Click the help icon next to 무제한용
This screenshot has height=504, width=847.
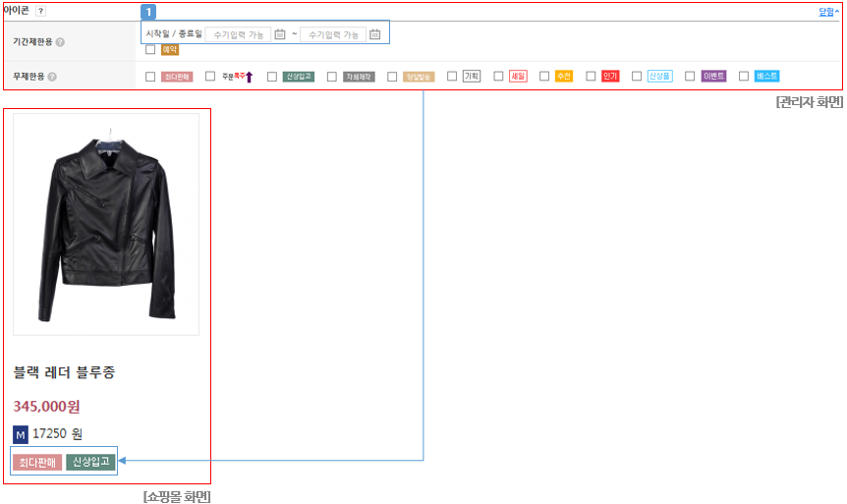pos(52,77)
